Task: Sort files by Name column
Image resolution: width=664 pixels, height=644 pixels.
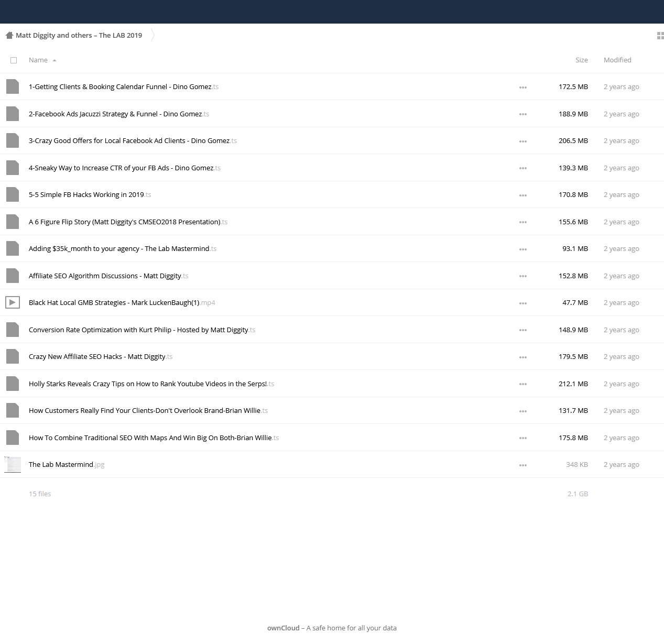Action: coord(42,60)
